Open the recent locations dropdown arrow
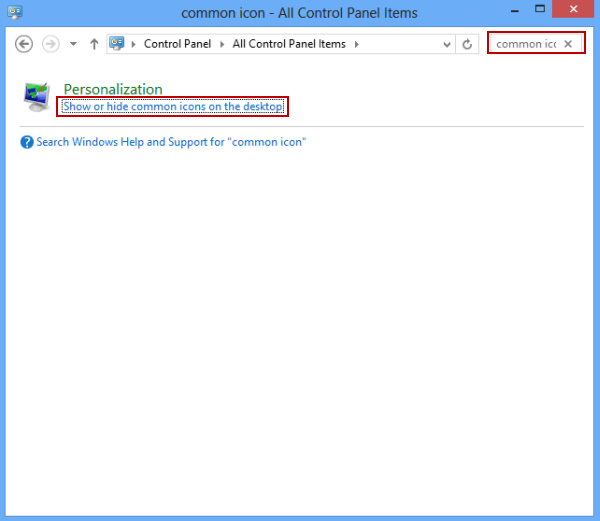This screenshot has width=600, height=521. click(x=73, y=44)
